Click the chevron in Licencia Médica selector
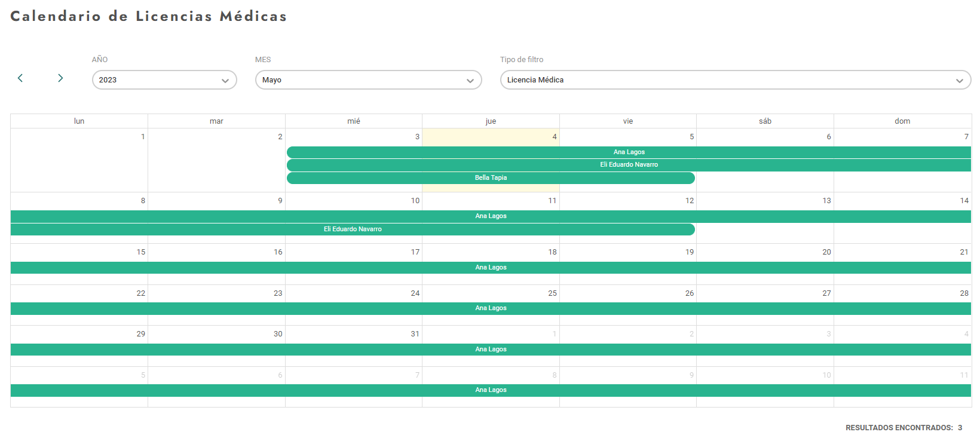Viewport: 980px width, 441px height. coord(960,81)
